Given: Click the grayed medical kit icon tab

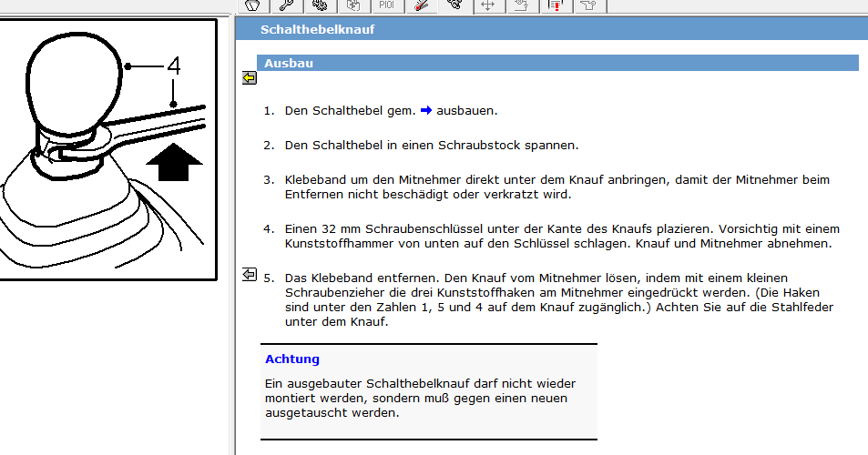Looking at the screenshot, I should coord(353,5).
